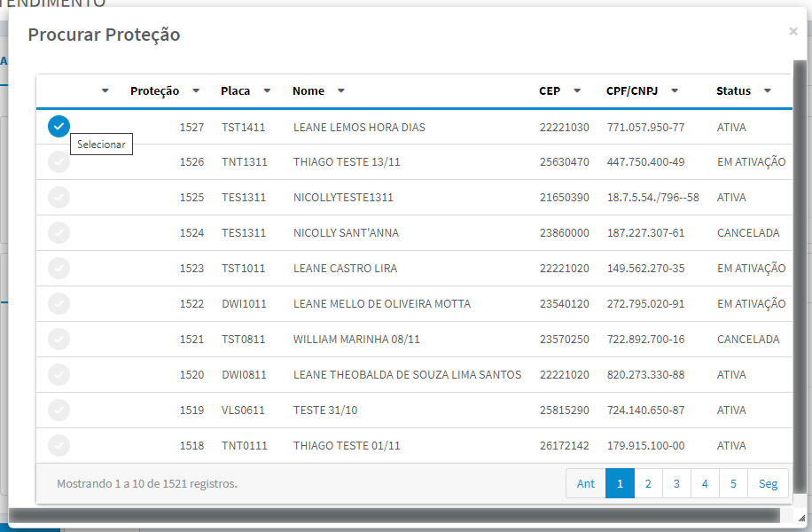Select row for NICOLLY SANT'ANNA
Viewport: 812px width, 532px height.
coord(59,232)
